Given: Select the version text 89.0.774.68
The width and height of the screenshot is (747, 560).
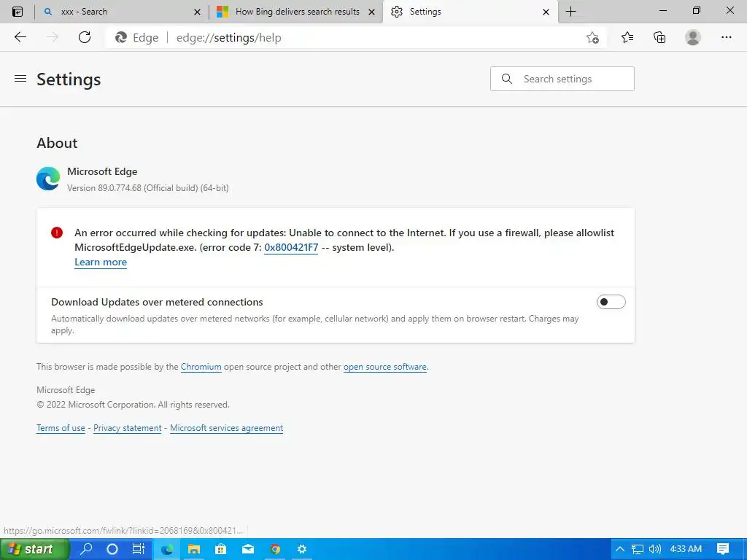Looking at the screenshot, I should point(120,188).
